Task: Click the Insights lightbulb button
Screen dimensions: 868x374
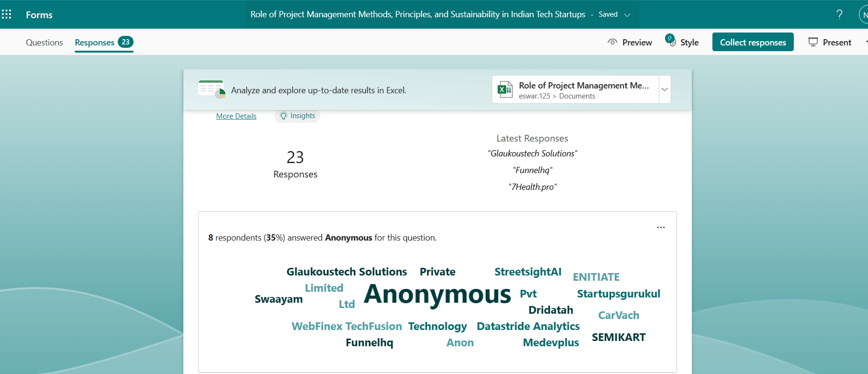Action: [297, 116]
